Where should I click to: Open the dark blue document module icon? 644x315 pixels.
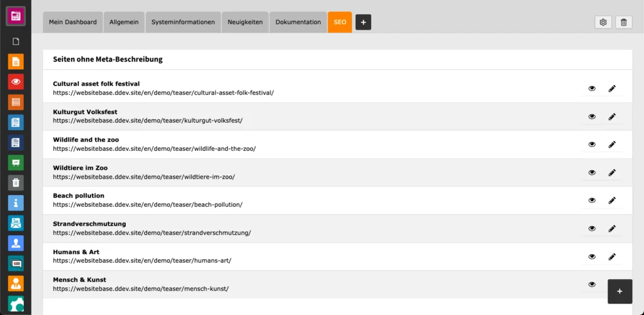(16, 143)
